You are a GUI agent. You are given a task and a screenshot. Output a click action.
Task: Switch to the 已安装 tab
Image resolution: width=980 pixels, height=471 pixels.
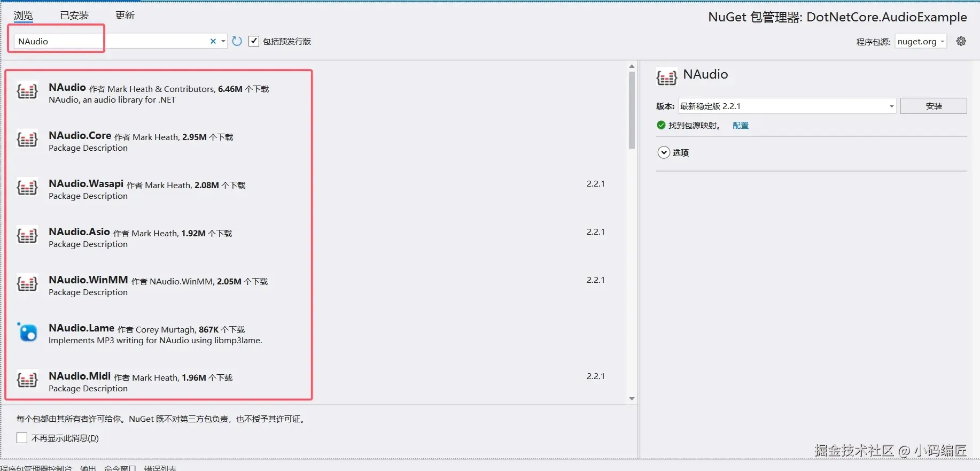pyautogui.click(x=74, y=16)
